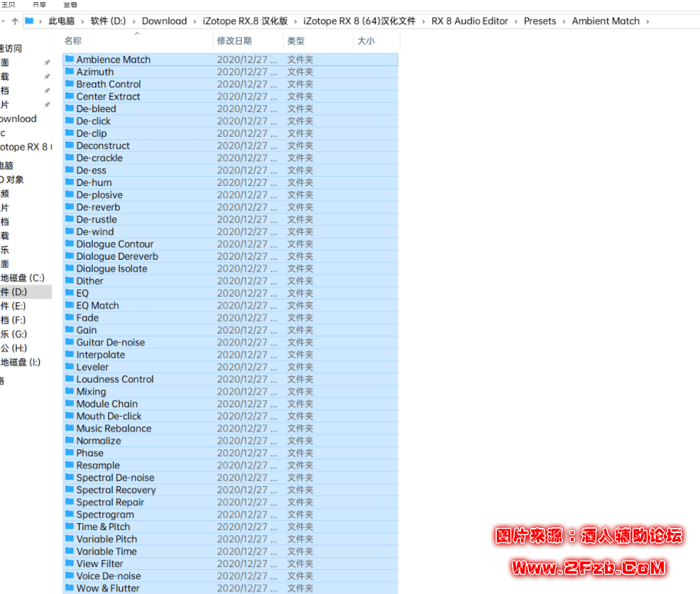Go to Presets in address bar
Viewport: 700px width, 594px height.
pos(540,21)
